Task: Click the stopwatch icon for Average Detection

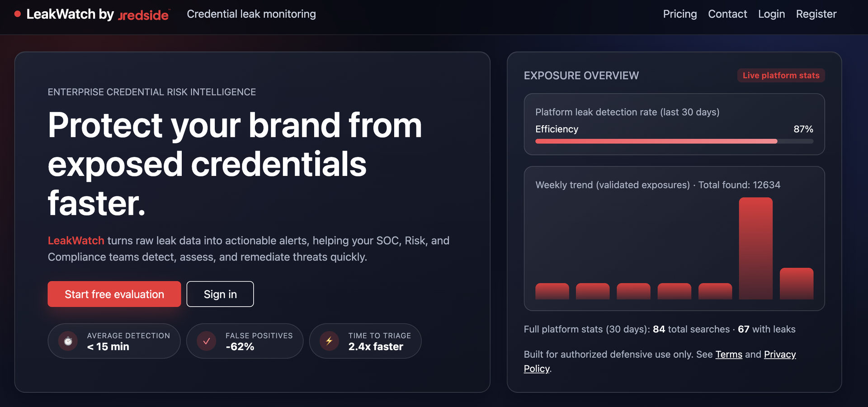Action: coord(68,341)
